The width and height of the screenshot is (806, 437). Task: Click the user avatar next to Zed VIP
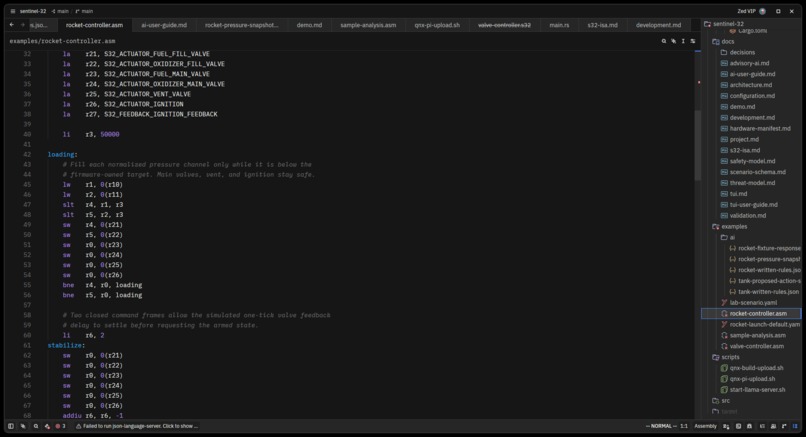coord(762,11)
